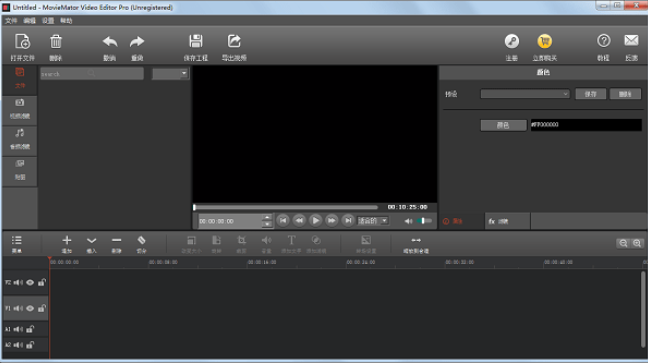The height and width of the screenshot is (363, 648).
Task: Open the first menu in menu bar
Action: point(11,21)
